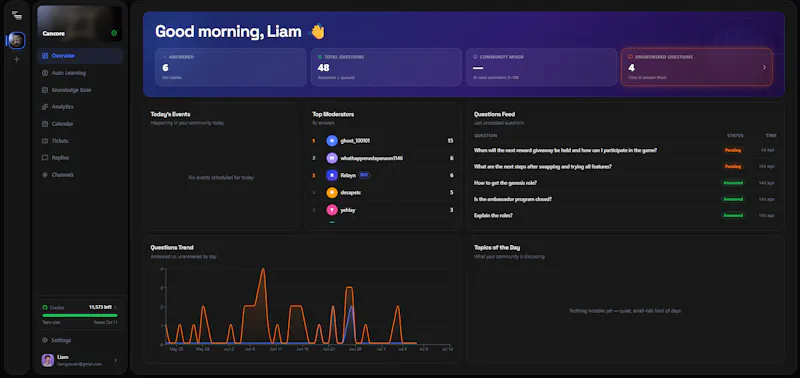Click desapetc moderator avatar

332,192
